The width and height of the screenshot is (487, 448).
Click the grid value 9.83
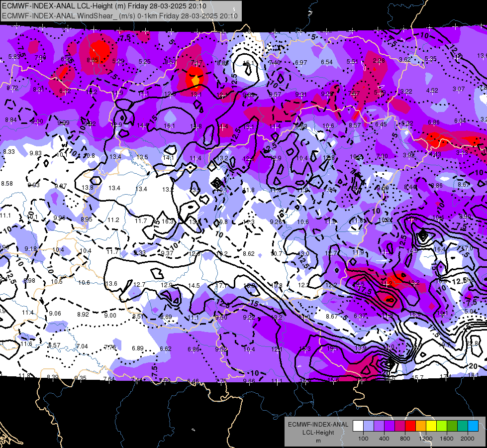coord(35,153)
